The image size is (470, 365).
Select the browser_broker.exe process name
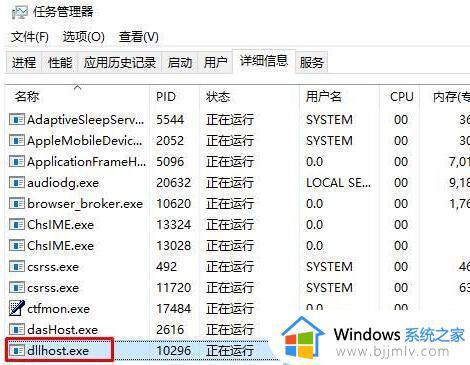[85, 203]
